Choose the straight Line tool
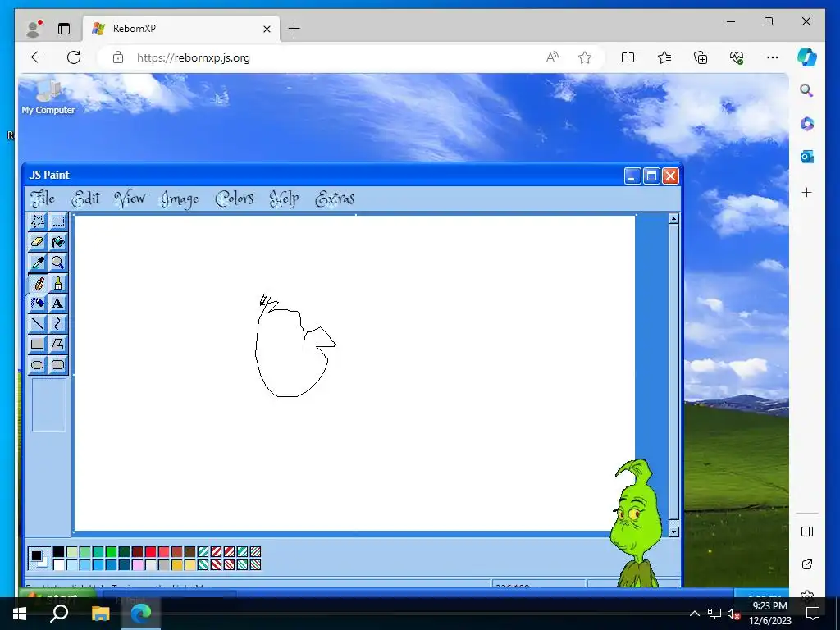The width and height of the screenshot is (840, 630). click(x=38, y=323)
